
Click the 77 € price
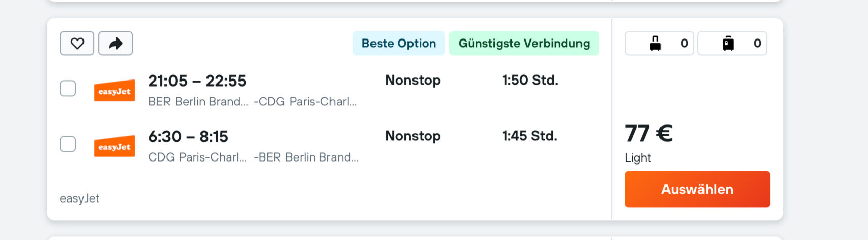point(648,134)
